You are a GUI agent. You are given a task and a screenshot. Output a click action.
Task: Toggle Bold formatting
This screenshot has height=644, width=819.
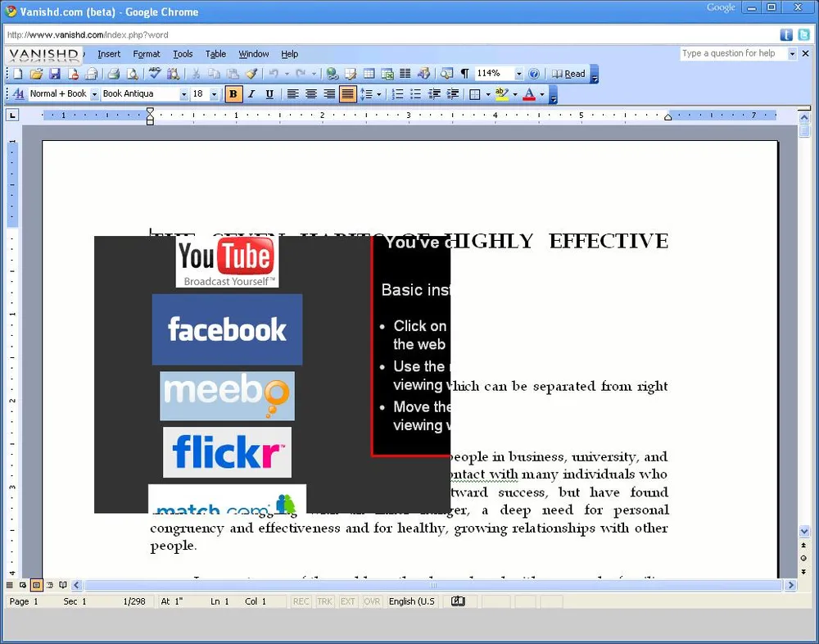coord(233,94)
